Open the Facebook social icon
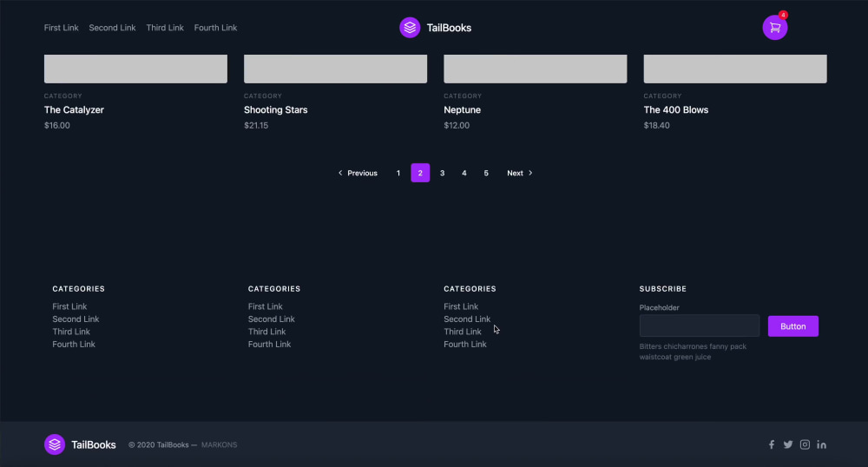 pyautogui.click(x=771, y=444)
